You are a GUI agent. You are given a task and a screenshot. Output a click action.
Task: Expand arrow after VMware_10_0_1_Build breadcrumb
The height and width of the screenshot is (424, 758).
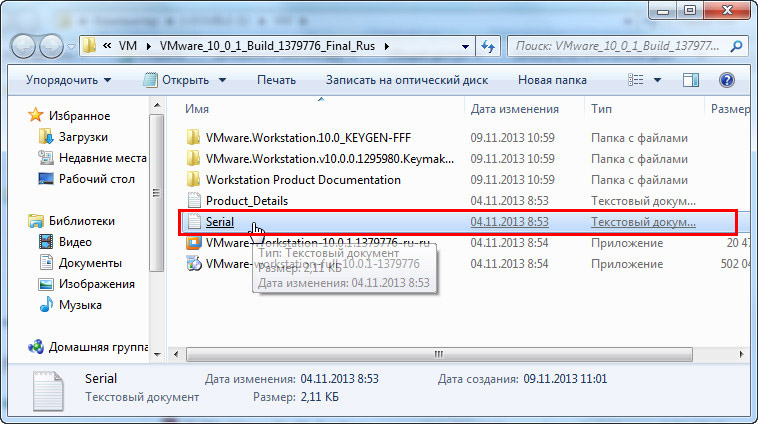coord(386,46)
